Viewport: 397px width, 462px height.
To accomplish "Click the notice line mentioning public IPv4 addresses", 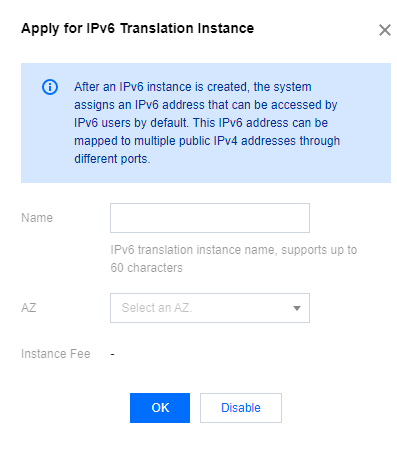I will (x=207, y=141).
